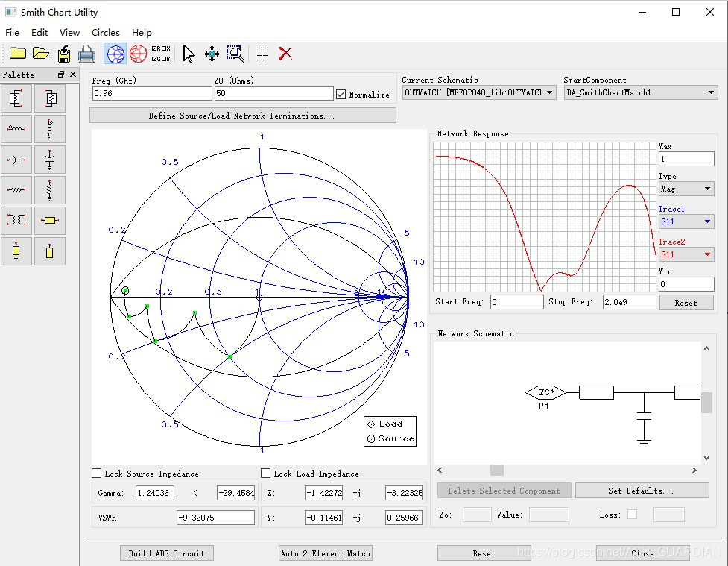Activate the admittance chart (red) icon
728x566 pixels.
139,54
